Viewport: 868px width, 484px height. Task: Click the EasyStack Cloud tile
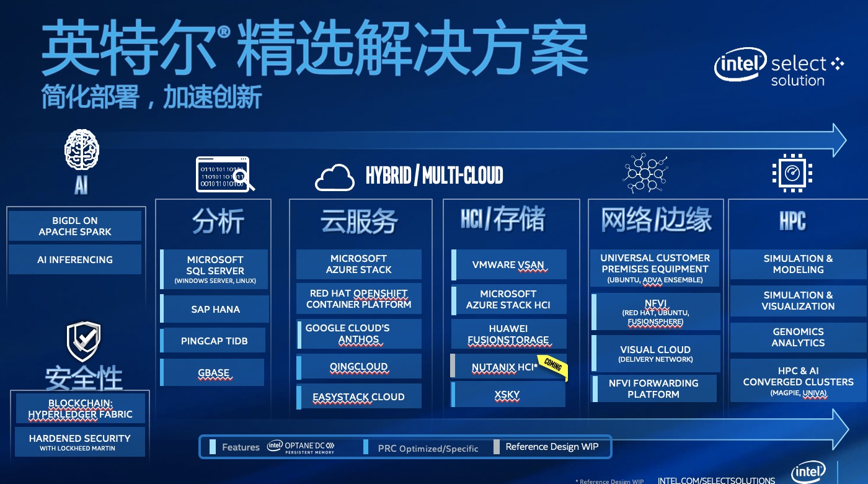[359, 397]
